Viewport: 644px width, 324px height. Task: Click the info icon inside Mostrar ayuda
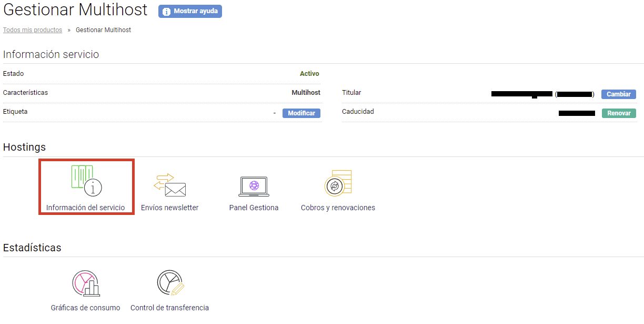(166, 12)
